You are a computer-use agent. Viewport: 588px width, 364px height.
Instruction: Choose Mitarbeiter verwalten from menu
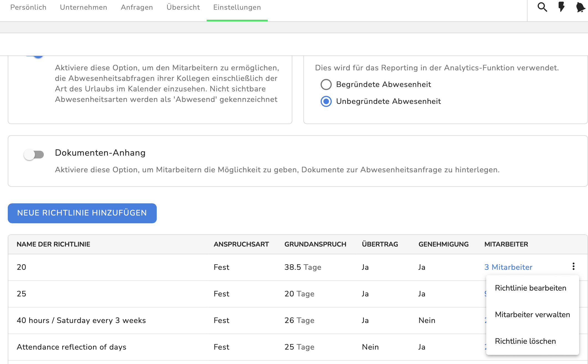pyautogui.click(x=532, y=315)
